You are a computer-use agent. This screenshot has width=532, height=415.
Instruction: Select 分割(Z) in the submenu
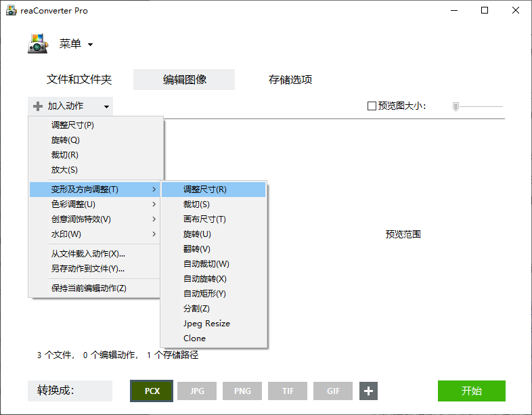214,309
